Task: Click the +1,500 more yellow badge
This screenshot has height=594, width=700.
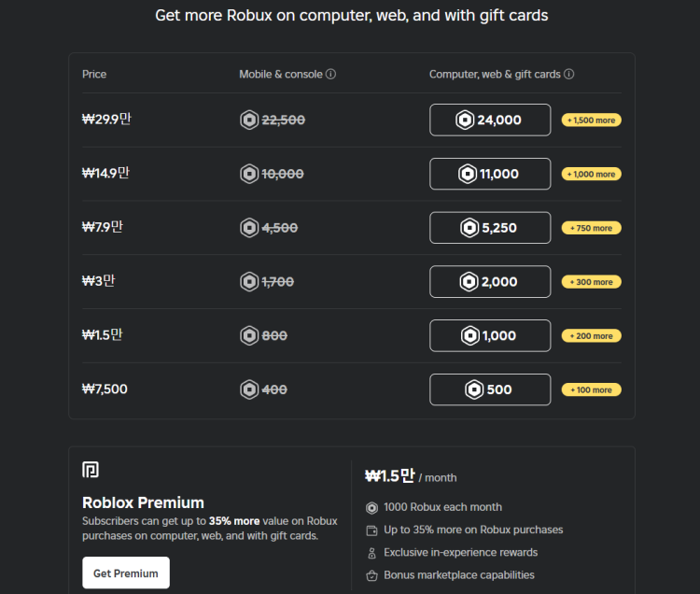Action: tap(592, 120)
